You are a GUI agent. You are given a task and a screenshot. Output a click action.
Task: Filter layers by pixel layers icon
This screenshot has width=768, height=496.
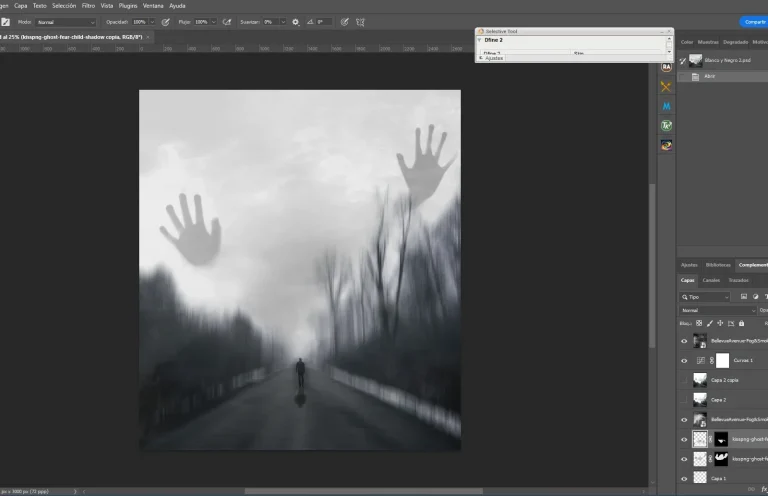point(744,297)
